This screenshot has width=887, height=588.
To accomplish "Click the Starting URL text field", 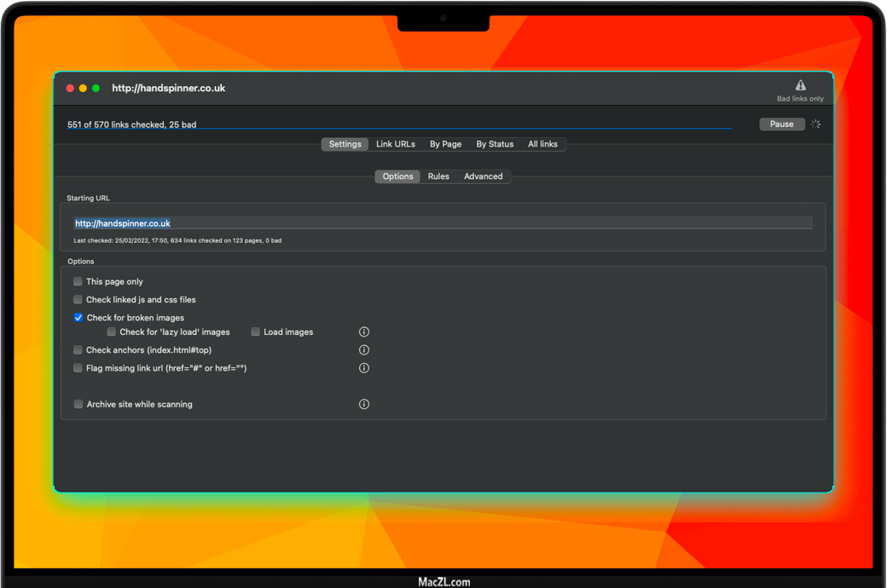I will point(443,223).
